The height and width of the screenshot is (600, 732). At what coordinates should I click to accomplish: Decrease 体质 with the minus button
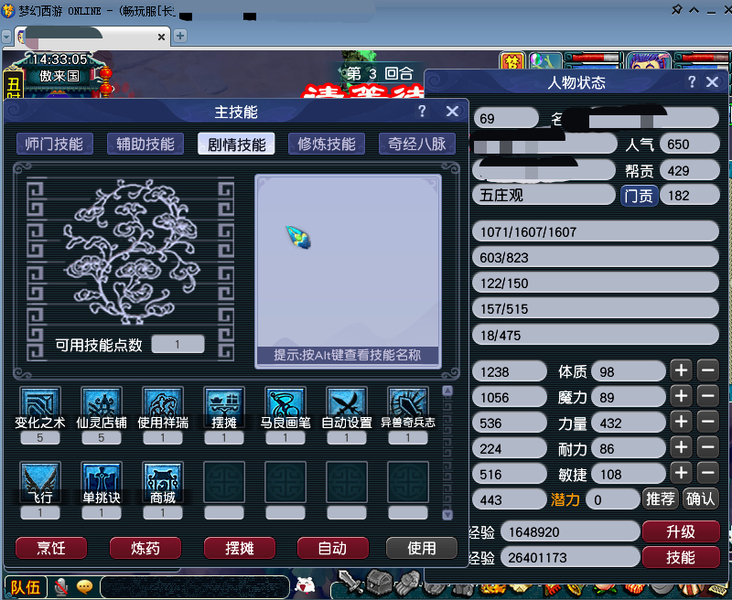(x=708, y=371)
